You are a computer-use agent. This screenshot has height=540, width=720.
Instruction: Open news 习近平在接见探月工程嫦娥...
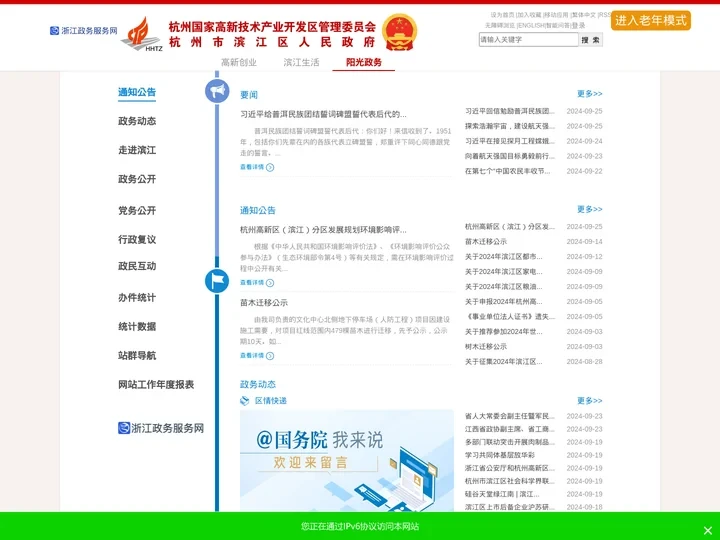tap(510, 141)
